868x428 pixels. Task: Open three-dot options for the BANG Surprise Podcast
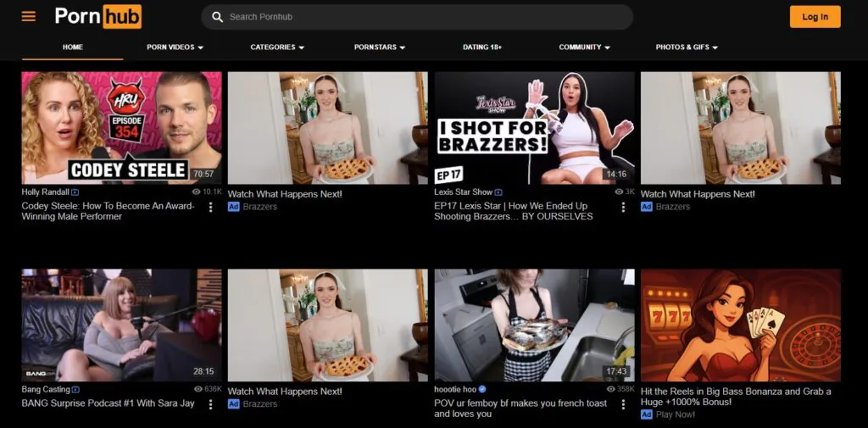210,405
